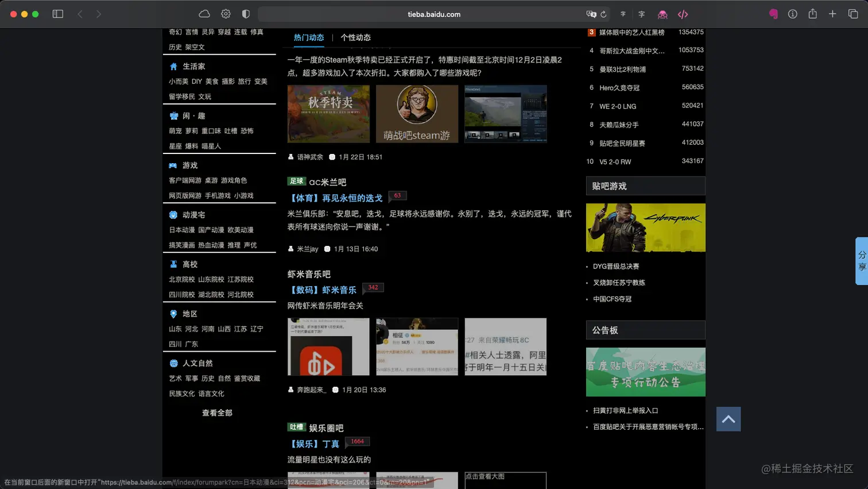Open ranking item 贴吧全民明星赛
868x489 pixels.
pyautogui.click(x=622, y=143)
